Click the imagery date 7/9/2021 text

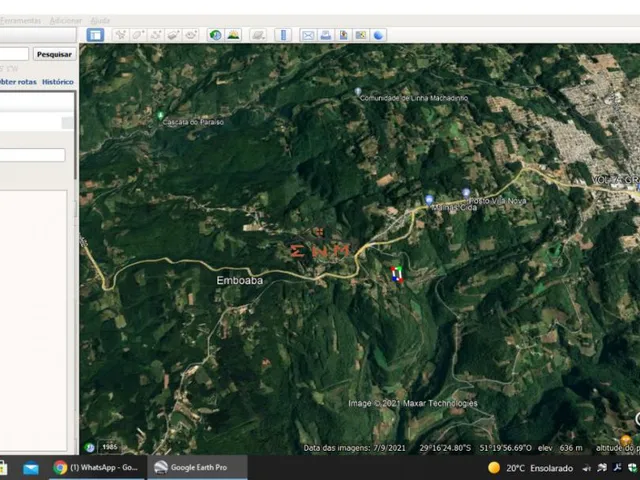(354, 448)
